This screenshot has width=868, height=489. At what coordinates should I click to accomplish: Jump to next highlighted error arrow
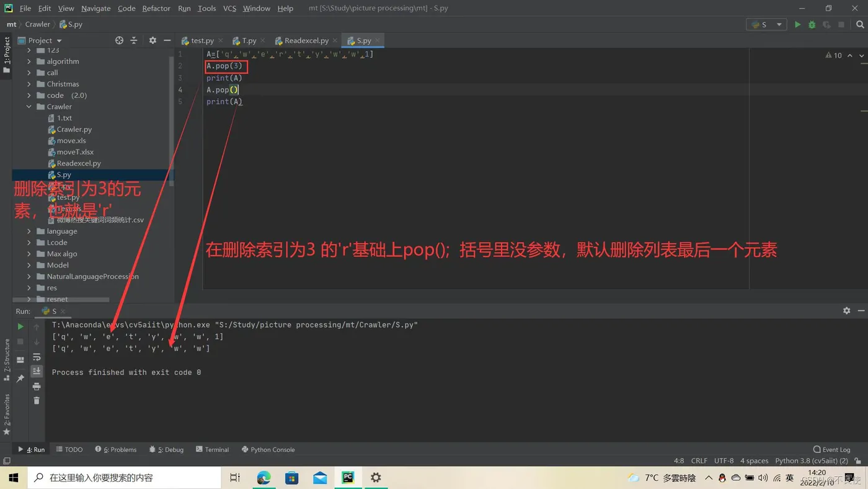click(861, 55)
